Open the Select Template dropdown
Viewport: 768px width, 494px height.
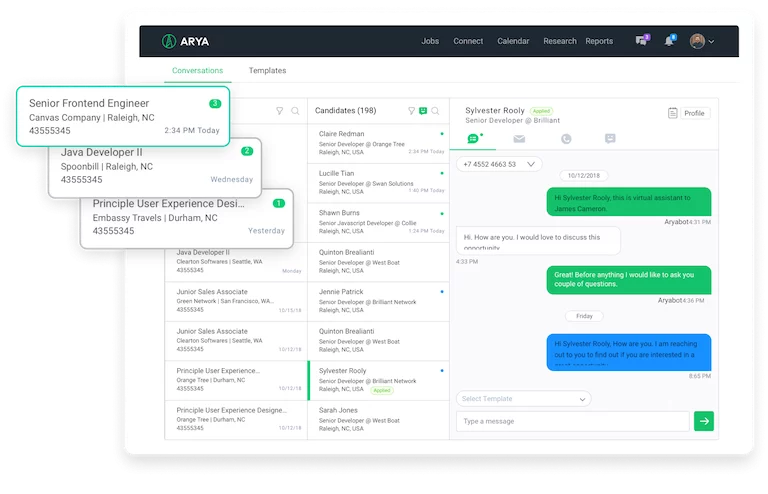point(523,399)
